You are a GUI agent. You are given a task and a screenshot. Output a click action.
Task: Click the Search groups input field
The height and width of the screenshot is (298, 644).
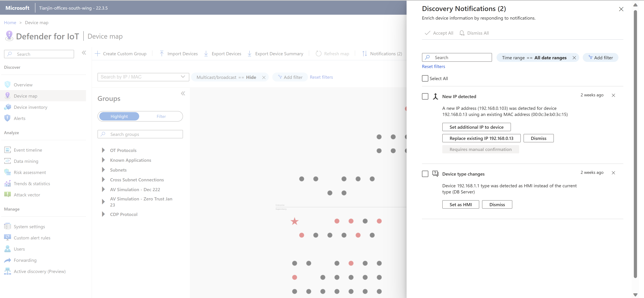coord(140,134)
